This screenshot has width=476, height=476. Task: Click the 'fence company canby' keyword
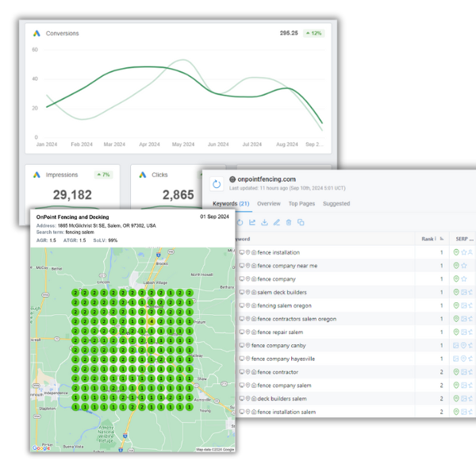pos(278,345)
